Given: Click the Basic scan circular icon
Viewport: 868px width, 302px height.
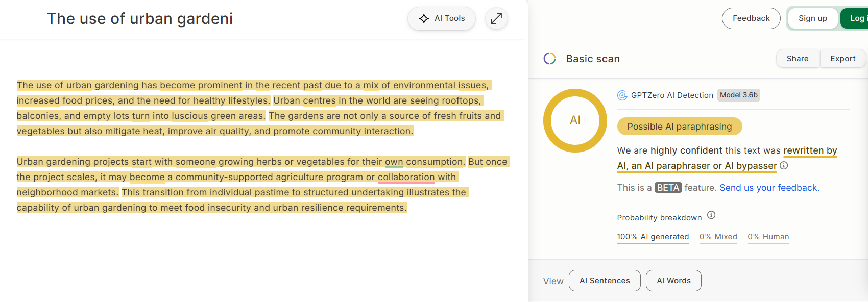Looking at the screenshot, I should [x=550, y=59].
